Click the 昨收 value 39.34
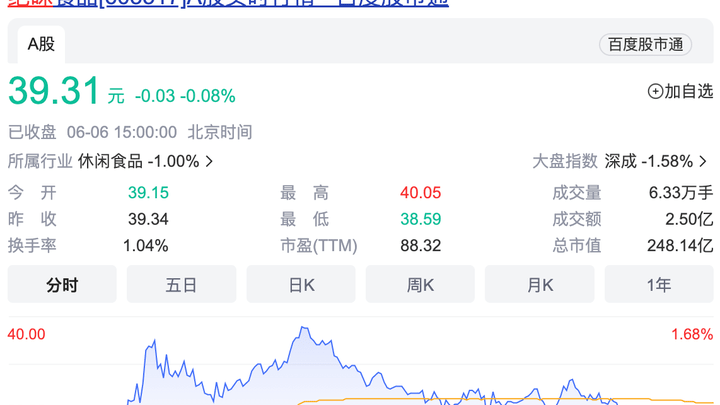Viewport: 720px width, 405px height. point(148,219)
